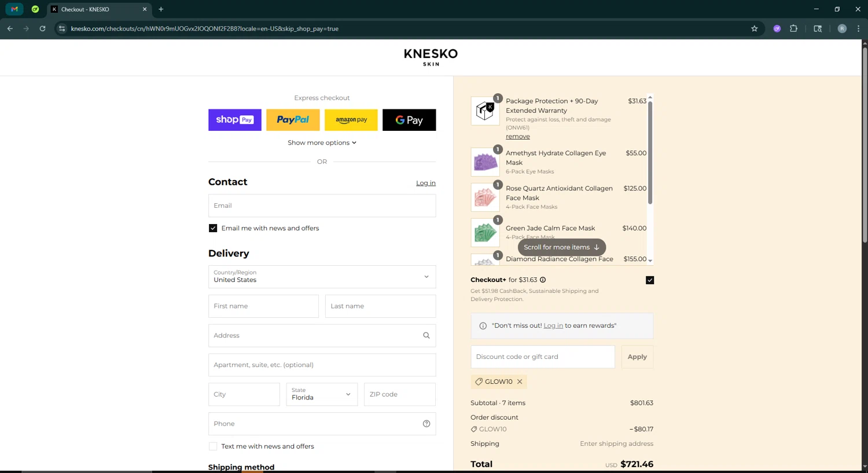Click the search icon in Address field
The image size is (868, 473).
(x=426, y=336)
